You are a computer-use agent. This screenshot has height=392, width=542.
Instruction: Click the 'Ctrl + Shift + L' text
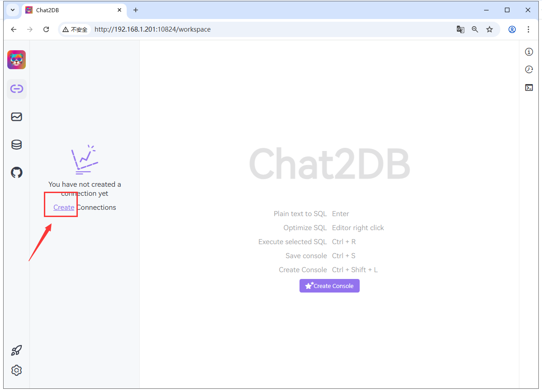[x=355, y=269]
